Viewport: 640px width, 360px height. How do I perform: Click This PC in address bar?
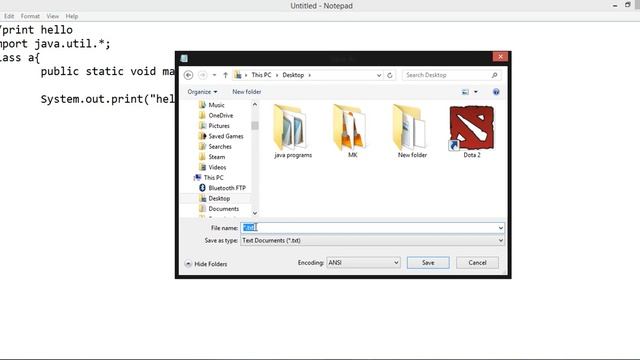pyautogui.click(x=261, y=75)
